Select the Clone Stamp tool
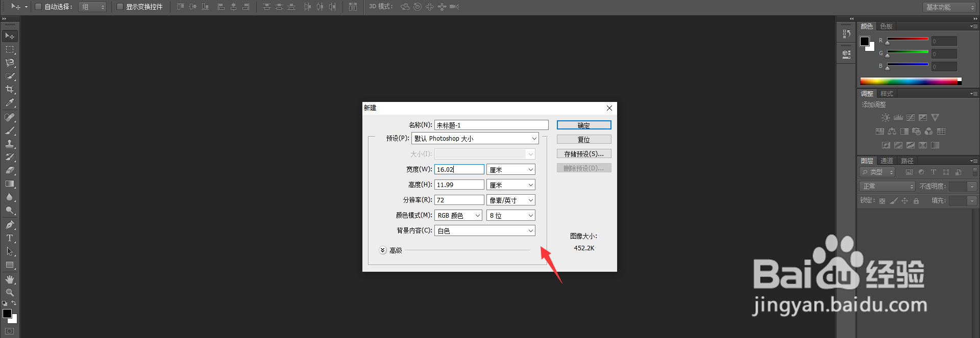The width and height of the screenshot is (980, 338). [x=10, y=144]
